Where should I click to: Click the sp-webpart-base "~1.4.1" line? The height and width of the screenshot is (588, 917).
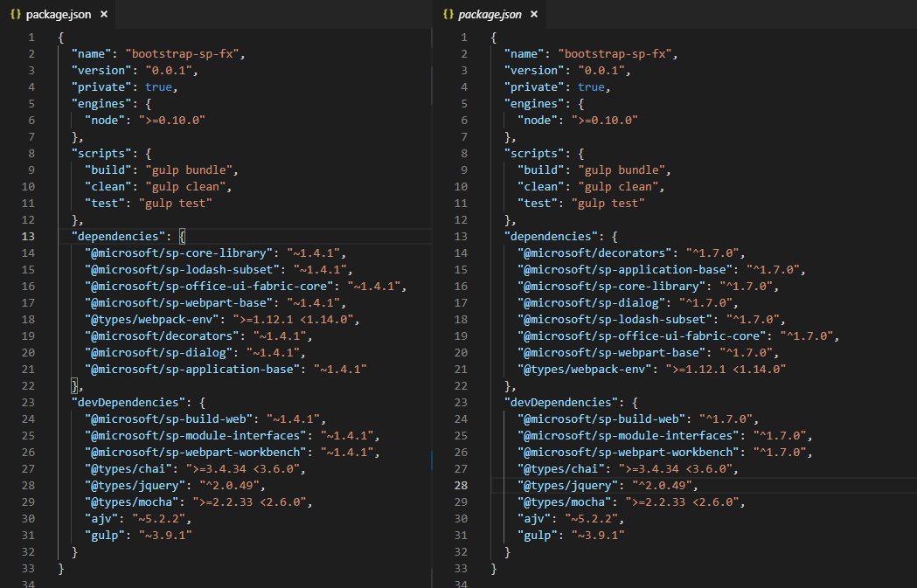click(215, 303)
